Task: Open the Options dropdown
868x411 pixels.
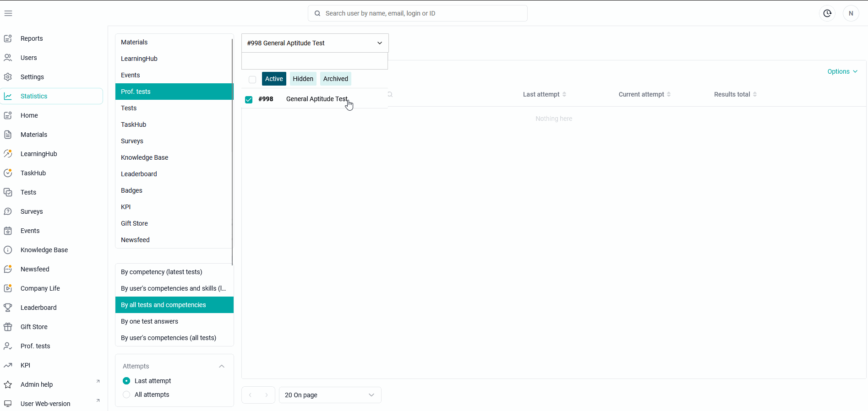Action: point(842,71)
